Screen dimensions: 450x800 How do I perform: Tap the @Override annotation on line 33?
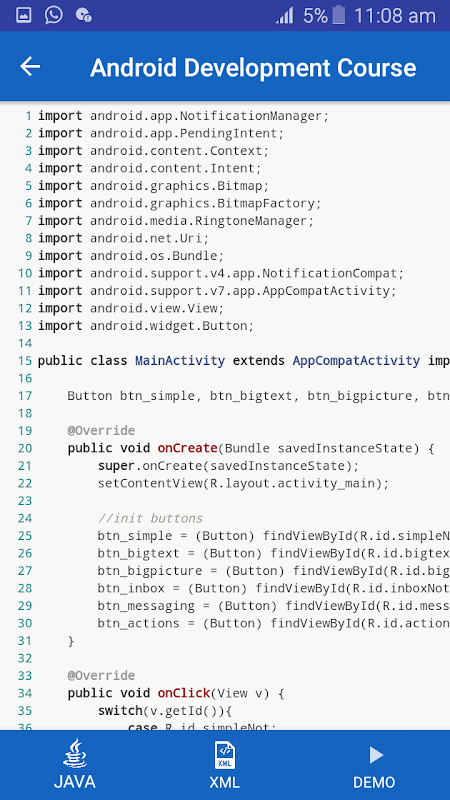[101, 676]
